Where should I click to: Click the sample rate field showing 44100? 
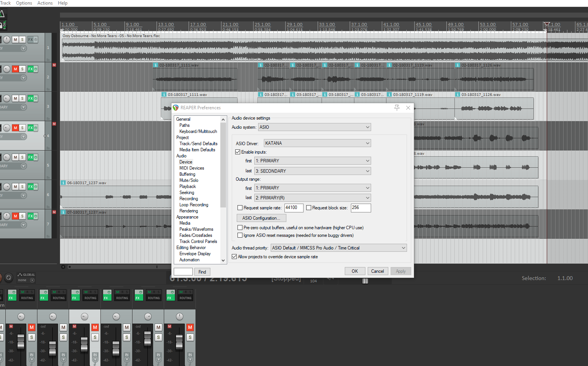pos(294,208)
